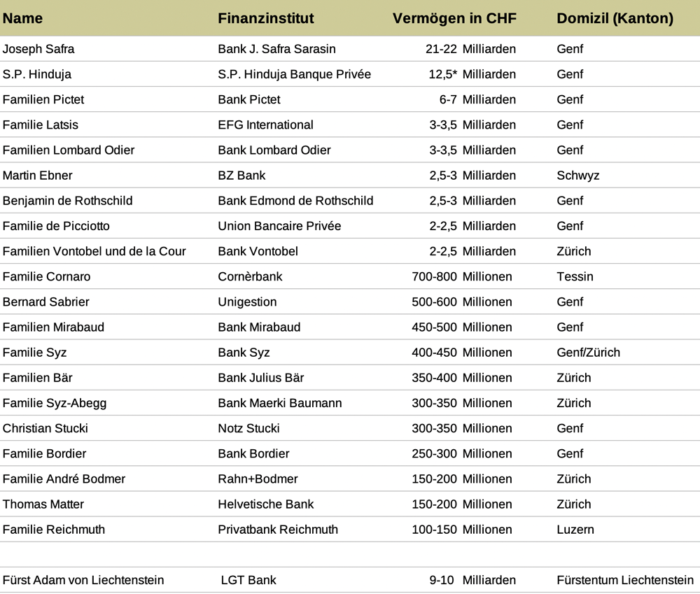Select the Finanzinstitut column header
700x594 pixels.
265,18
